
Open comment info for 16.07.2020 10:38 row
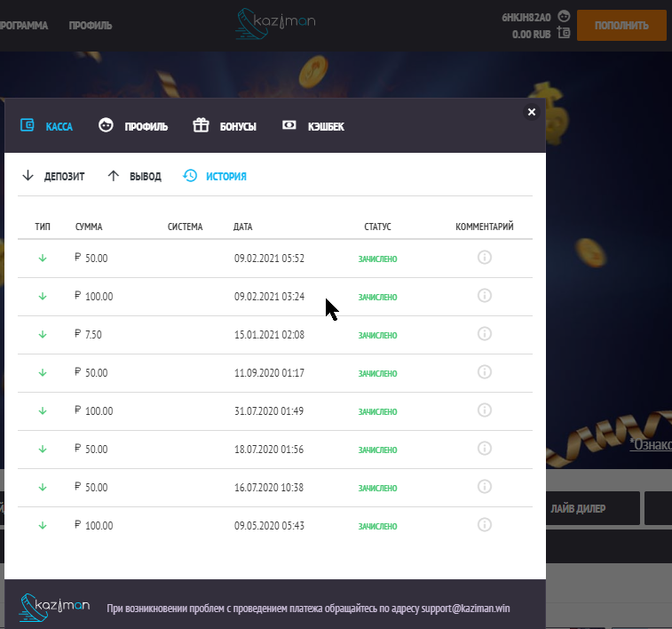coord(485,486)
